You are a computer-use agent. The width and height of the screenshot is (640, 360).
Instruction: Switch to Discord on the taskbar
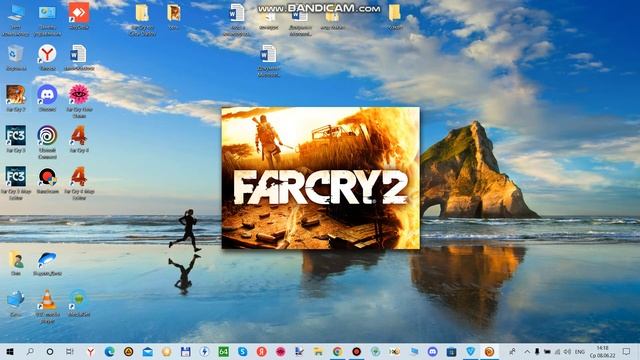[432, 351]
